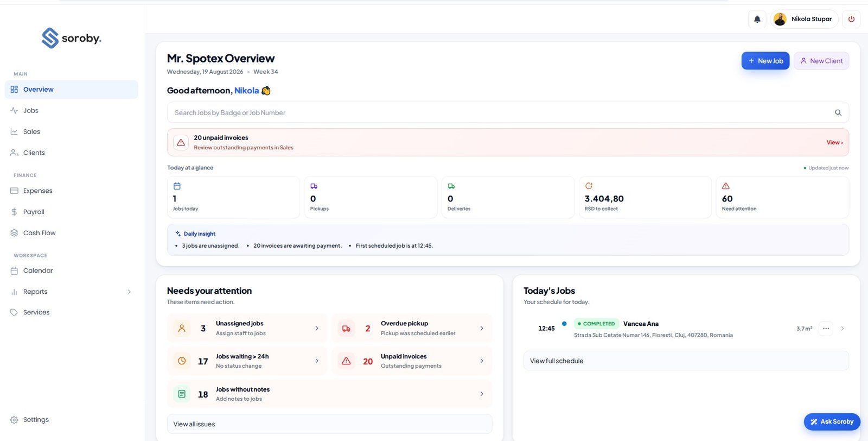Click the calendar icon on Jobs today card
This screenshot has height=441, width=868.
177,186
